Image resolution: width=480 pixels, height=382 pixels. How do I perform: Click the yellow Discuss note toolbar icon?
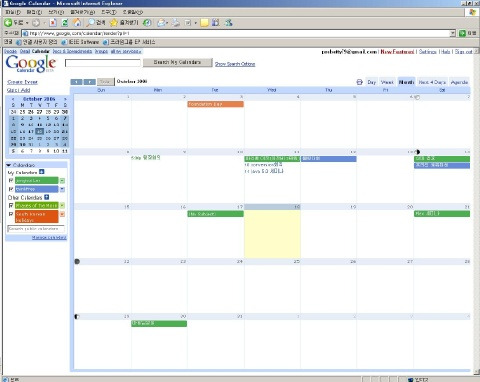point(204,23)
